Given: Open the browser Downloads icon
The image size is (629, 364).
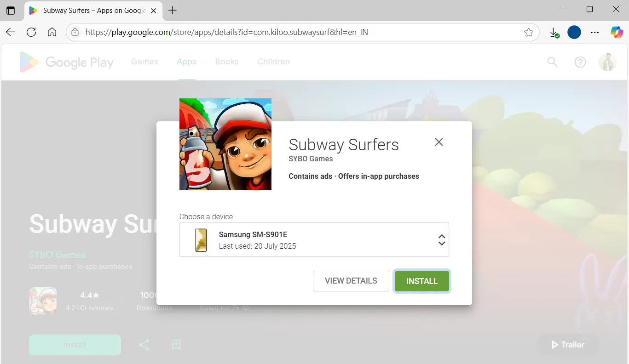Looking at the screenshot, I should click(x=554, y=32).
